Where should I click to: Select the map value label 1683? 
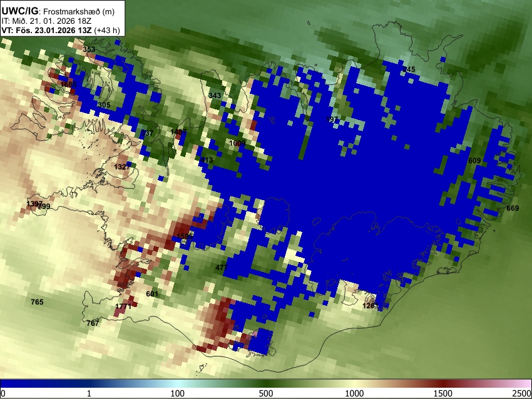pyautogui.click(x=68, y=84)
